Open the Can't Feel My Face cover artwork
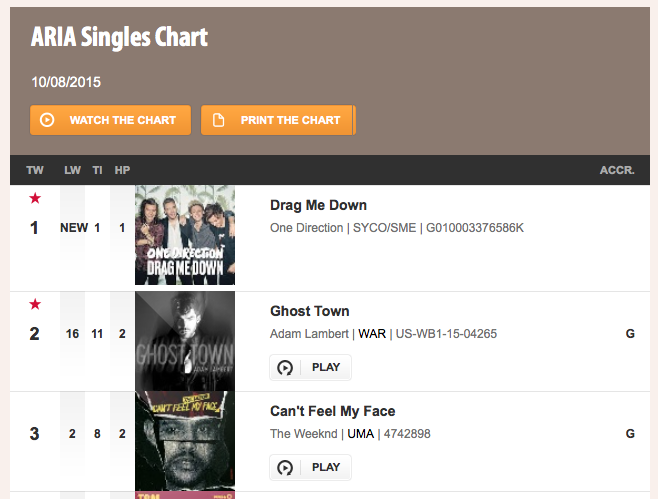 (x=185, y=441)
